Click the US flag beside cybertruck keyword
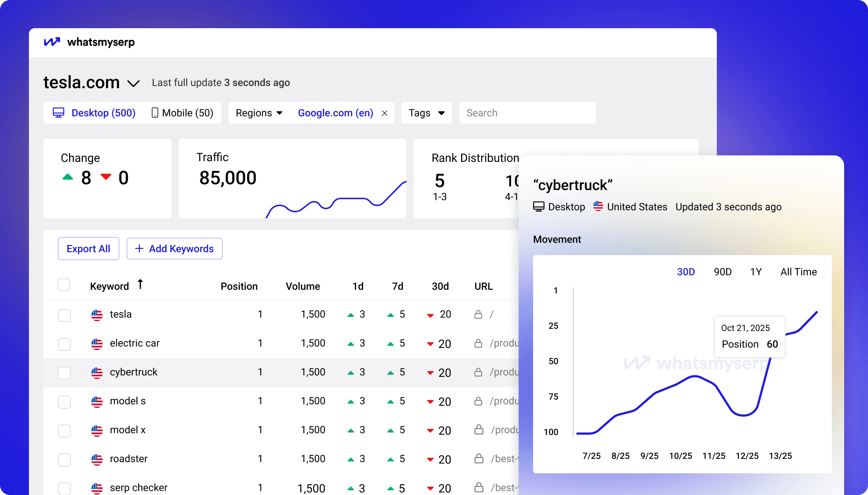The height and width of the screenshot is (495, 868). pos(97,373)
